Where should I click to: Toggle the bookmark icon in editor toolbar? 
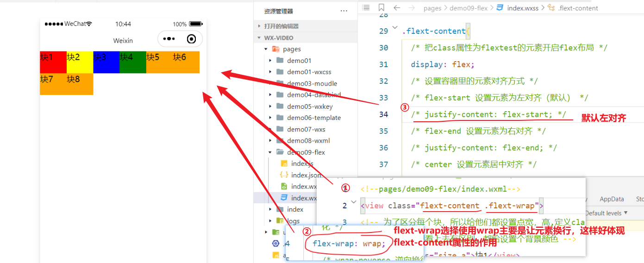tap(381, 7)
